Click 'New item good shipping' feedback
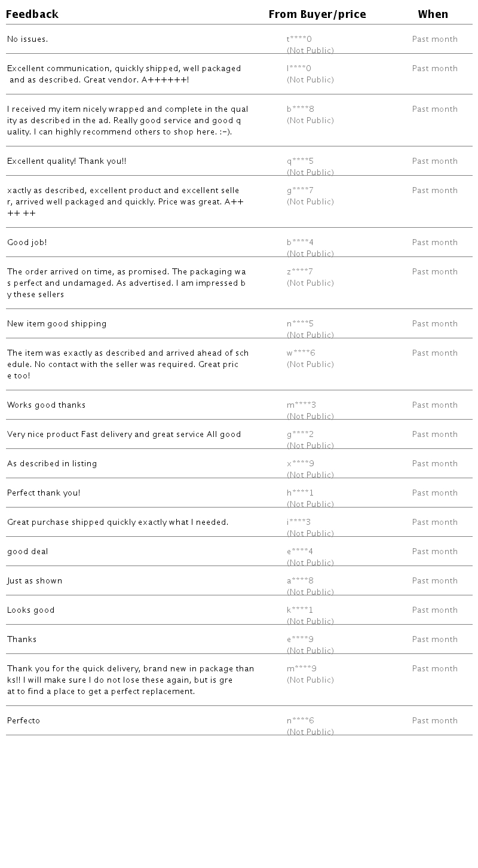Screen dimensions: 478x868 57,324
